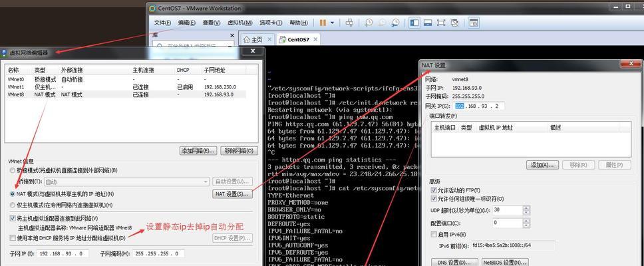Image resolution: width=644 pixels, height=266 pixels.
Task: Click 添加(A)... in port forwarding
Action: (x=542, y=165)
